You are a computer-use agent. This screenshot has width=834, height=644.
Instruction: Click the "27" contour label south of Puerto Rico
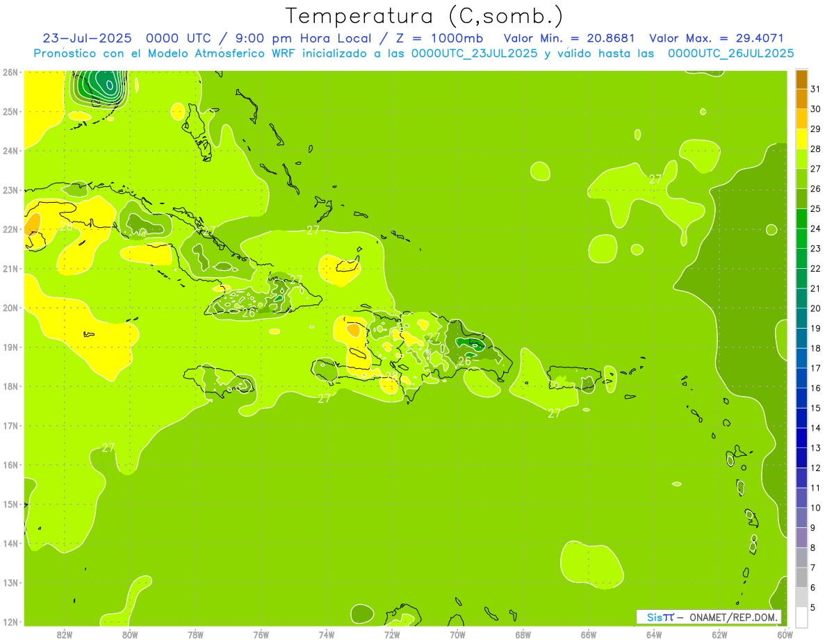coord(554,413)
